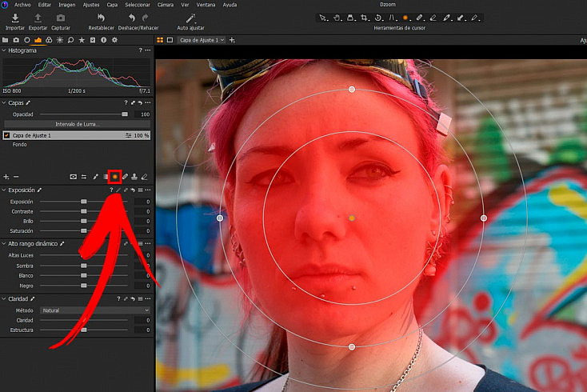The height and width of the screenshot is (392, 587).
Task: Choose the clone stamp icon in Capas toolbar
Action: point(134,177)
